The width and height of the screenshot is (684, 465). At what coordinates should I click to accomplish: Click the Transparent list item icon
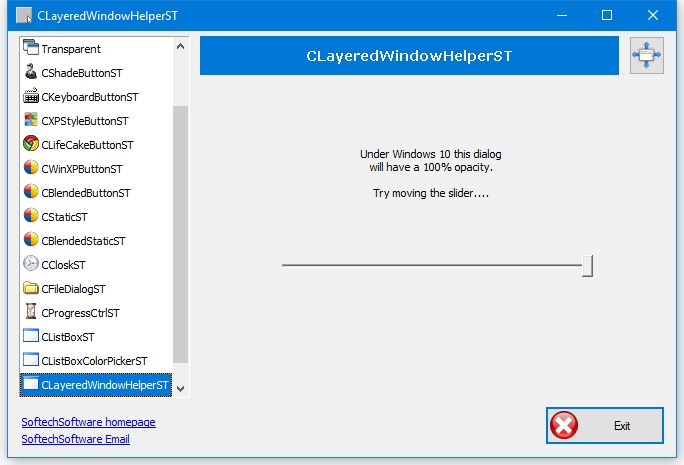pos(31,48)
